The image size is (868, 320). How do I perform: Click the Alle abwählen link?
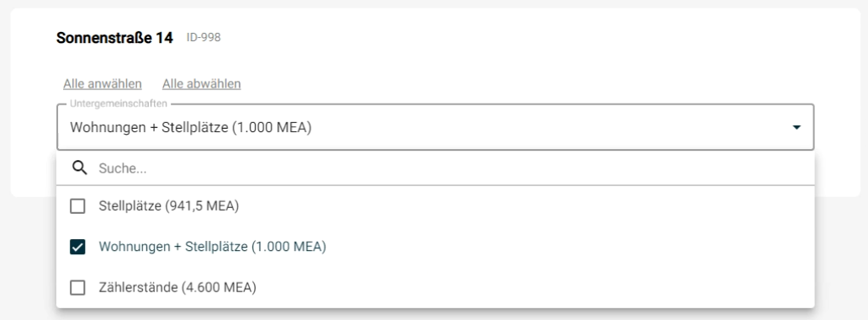tap(202, 83)
